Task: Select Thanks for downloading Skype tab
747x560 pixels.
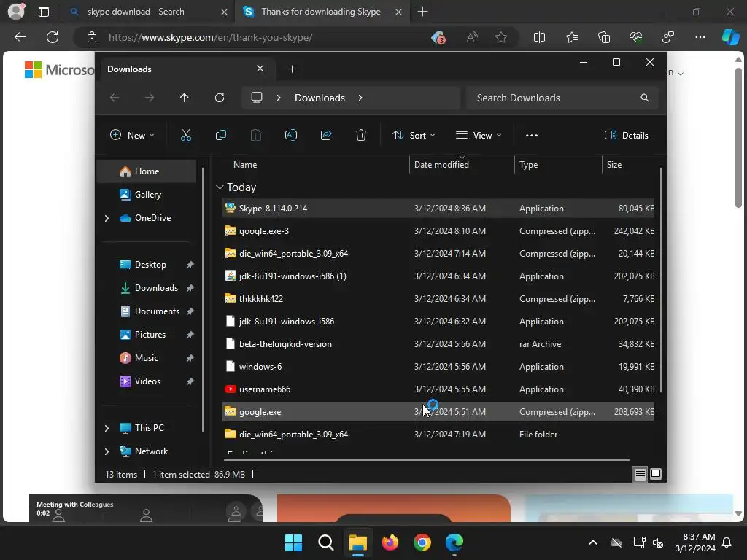Action: [x=322, y=12]
